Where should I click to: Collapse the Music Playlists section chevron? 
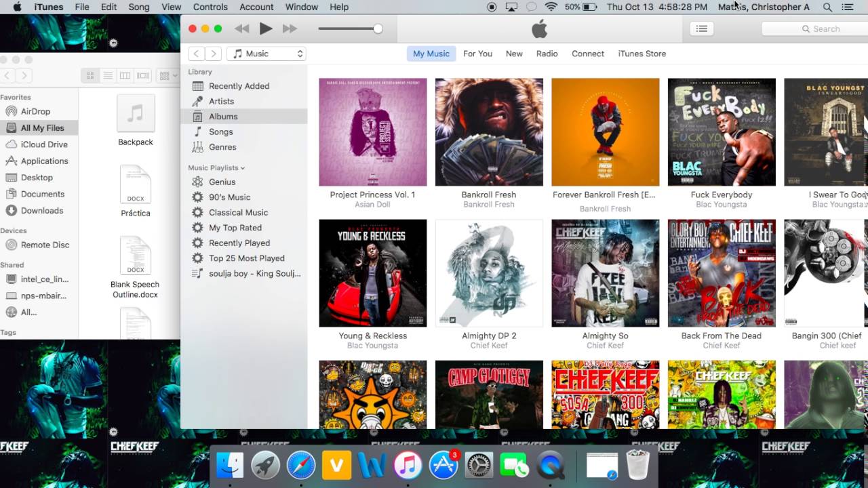243,168
